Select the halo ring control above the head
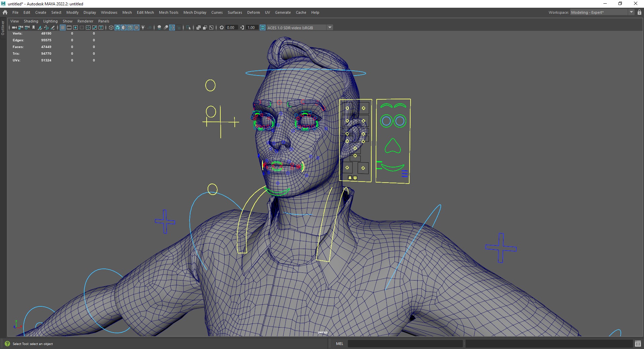 coord(306,72)
